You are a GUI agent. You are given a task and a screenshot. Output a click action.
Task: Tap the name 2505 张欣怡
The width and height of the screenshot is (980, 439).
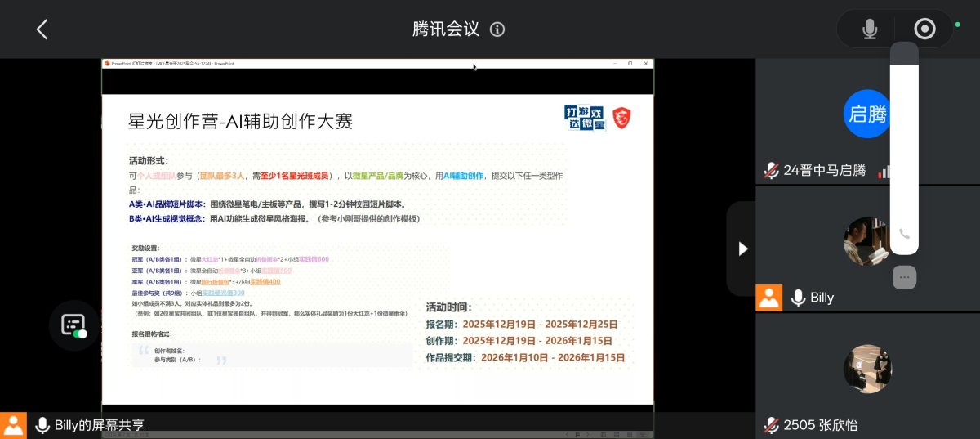point(821,425)
